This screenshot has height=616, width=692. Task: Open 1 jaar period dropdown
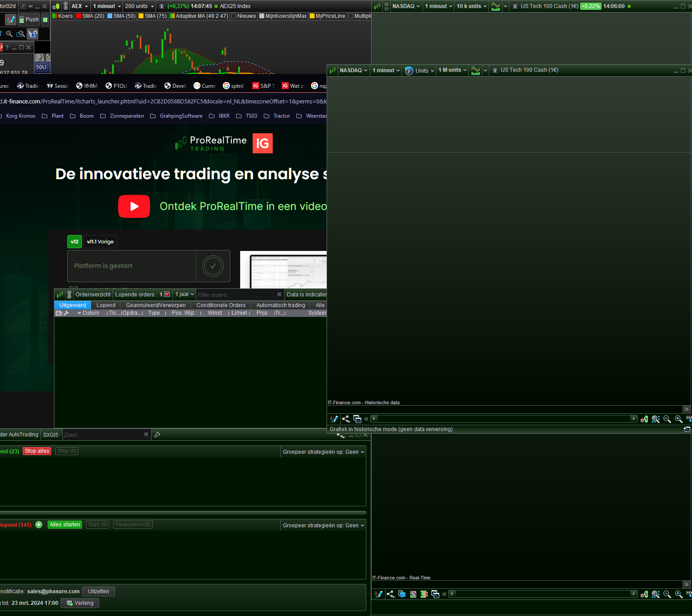click(x=184, y=294)
